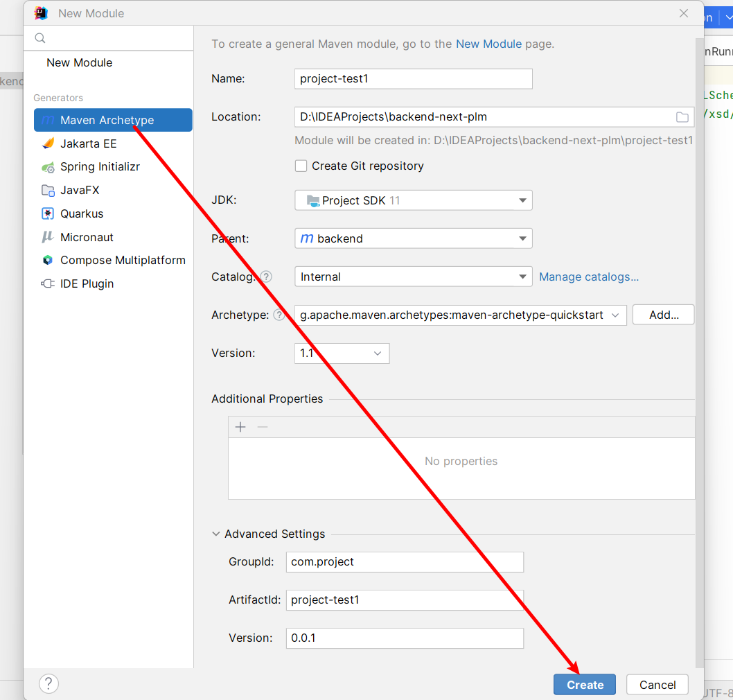This screenshot has width=733, height=700.
Task: Click the Manage catalogs link
Action: [x=589, y=277]
